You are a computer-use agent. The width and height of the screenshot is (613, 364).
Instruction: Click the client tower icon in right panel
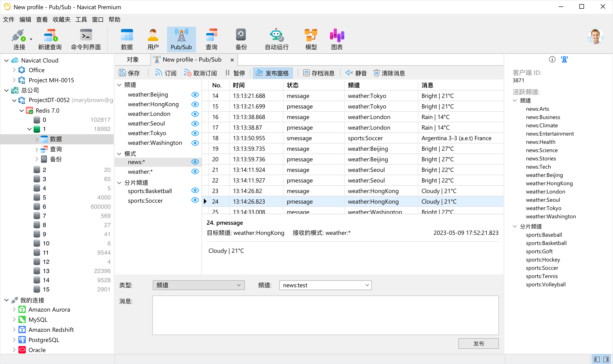coord(564,60)
